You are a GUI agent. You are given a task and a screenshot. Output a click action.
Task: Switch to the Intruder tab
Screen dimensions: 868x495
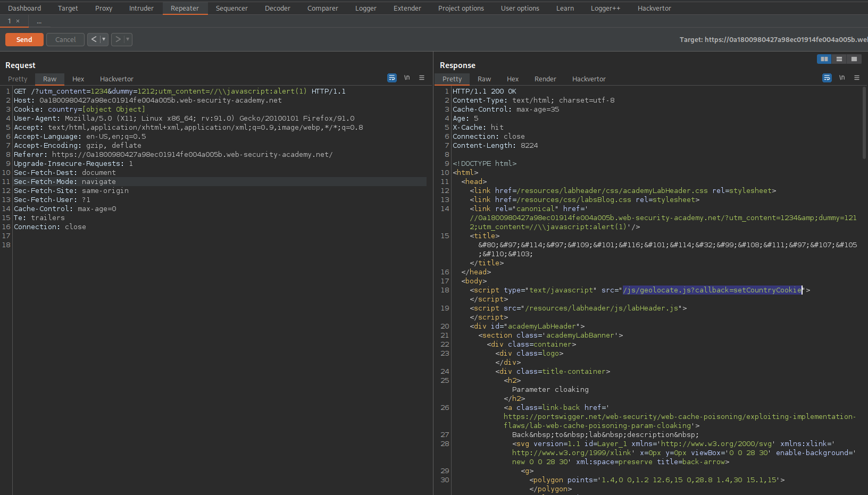(x=141, y=8)
